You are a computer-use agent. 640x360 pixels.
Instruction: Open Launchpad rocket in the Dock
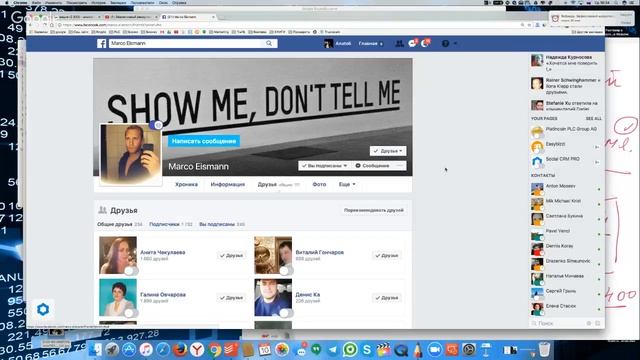(x=112, y=350)
